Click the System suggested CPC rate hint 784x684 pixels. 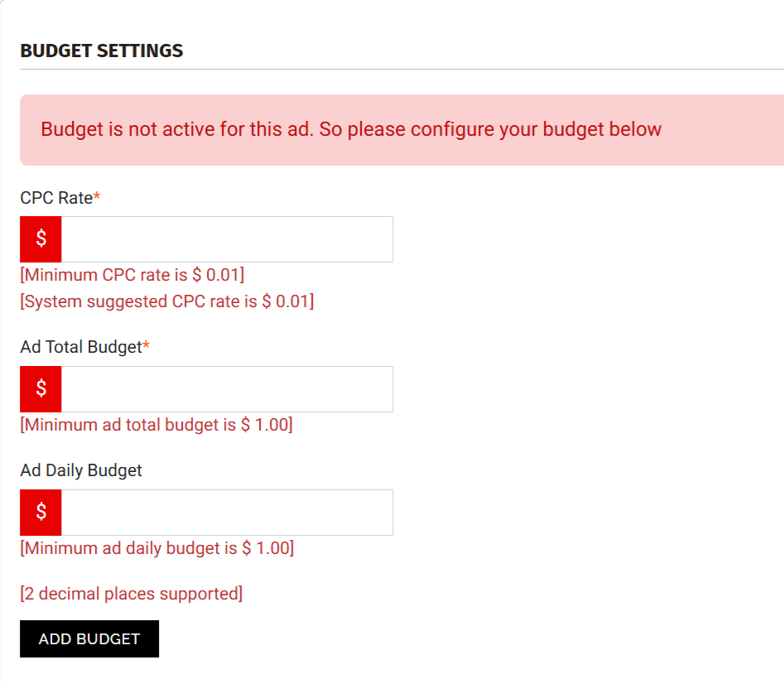click(167, 301)
